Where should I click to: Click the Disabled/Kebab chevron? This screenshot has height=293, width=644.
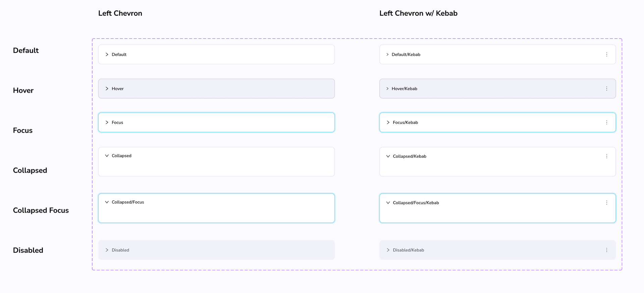coord(388,250)
